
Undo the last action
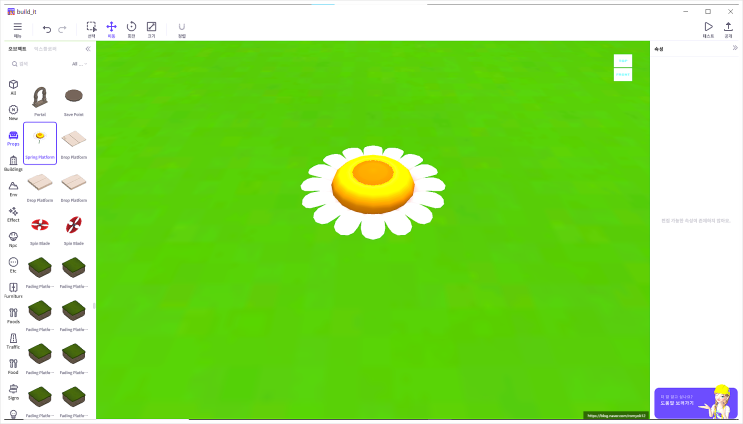[x=46, y=29]
